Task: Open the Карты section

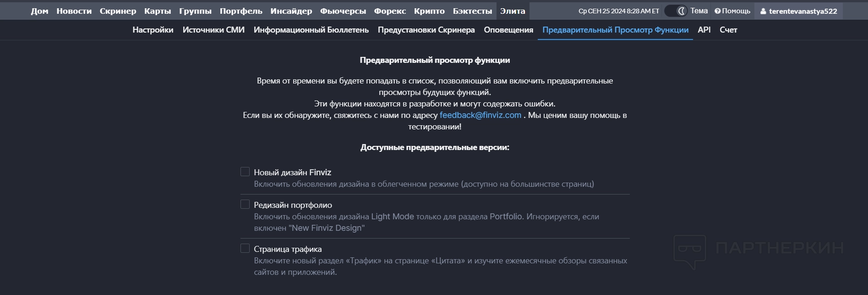Action: click(x=158, y=11)
